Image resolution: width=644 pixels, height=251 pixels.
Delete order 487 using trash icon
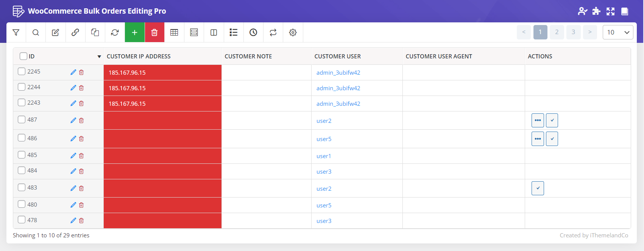81,121
